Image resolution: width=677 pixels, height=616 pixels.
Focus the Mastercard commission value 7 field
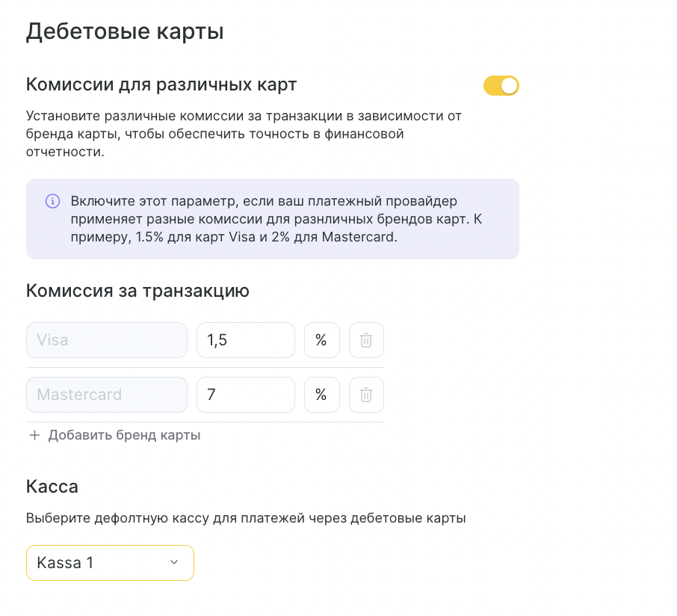pos(245,395)
